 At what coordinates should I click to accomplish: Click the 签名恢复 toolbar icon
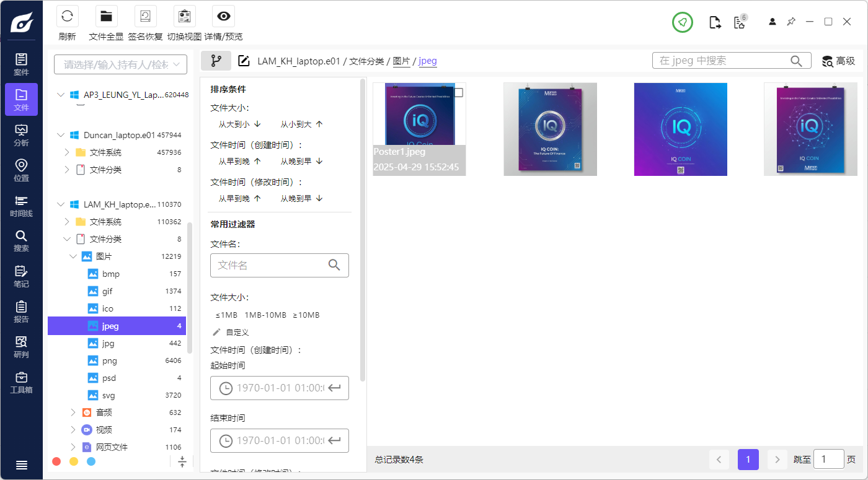pos(145,17)
